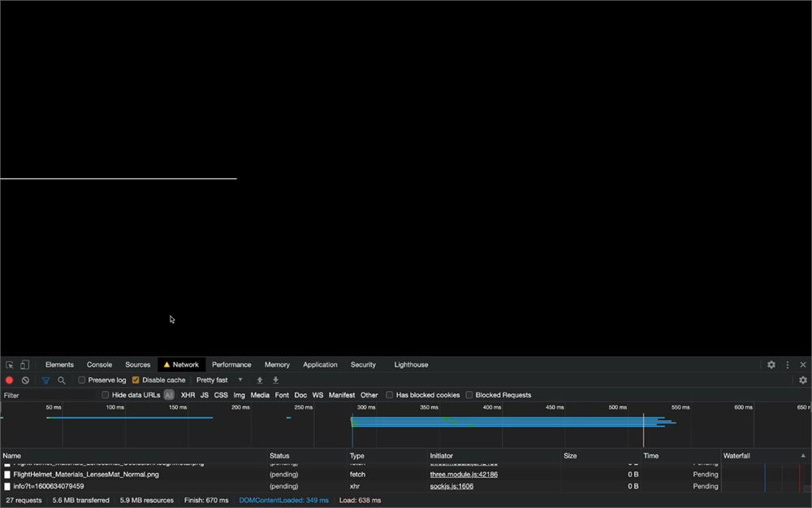812x508 pixels.
Task: Open DevTools settings gear in the tab bar
Action: click(x=771, y=365)
